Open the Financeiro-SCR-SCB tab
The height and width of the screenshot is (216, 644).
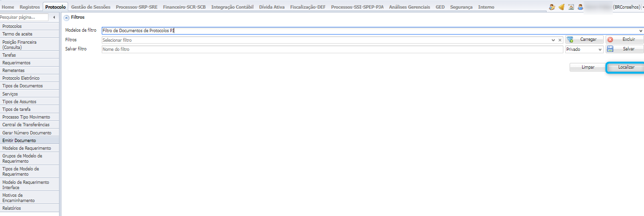(184, 7)
